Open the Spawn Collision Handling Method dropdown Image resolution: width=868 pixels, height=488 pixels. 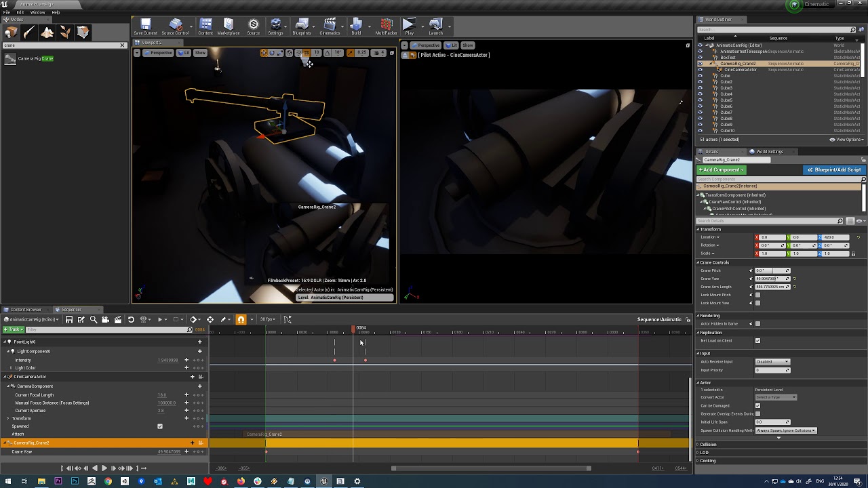tap(785, 430)
